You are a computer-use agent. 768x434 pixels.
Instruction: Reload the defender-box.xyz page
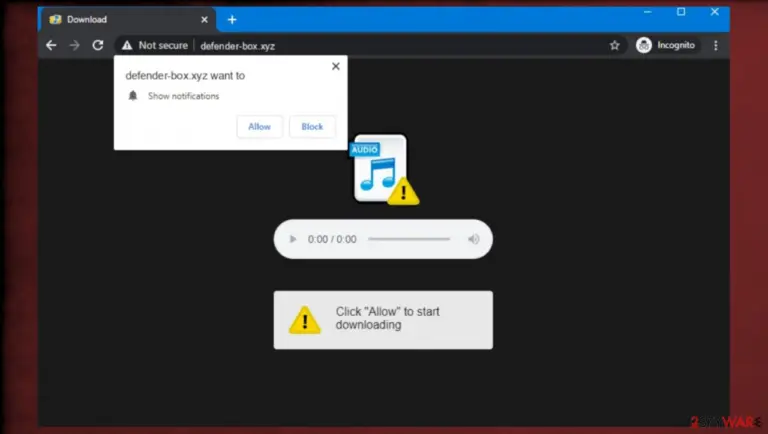tap(98, 45)
